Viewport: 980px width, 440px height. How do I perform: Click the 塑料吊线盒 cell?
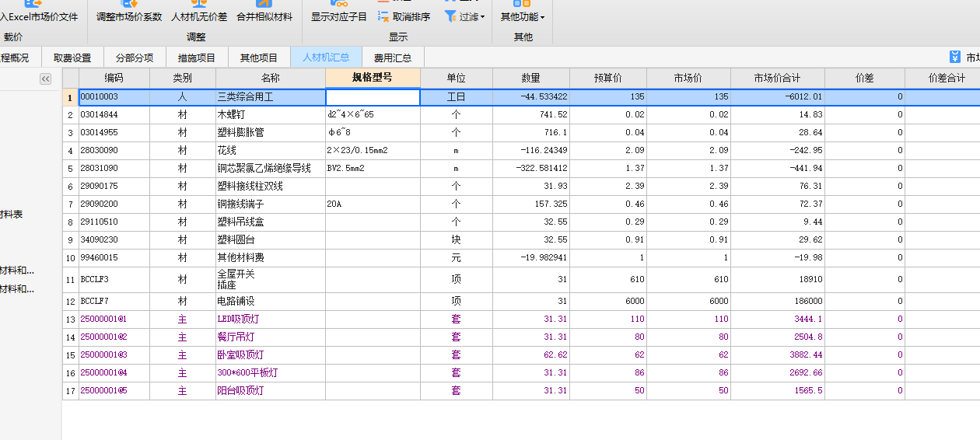click(271, 222)
